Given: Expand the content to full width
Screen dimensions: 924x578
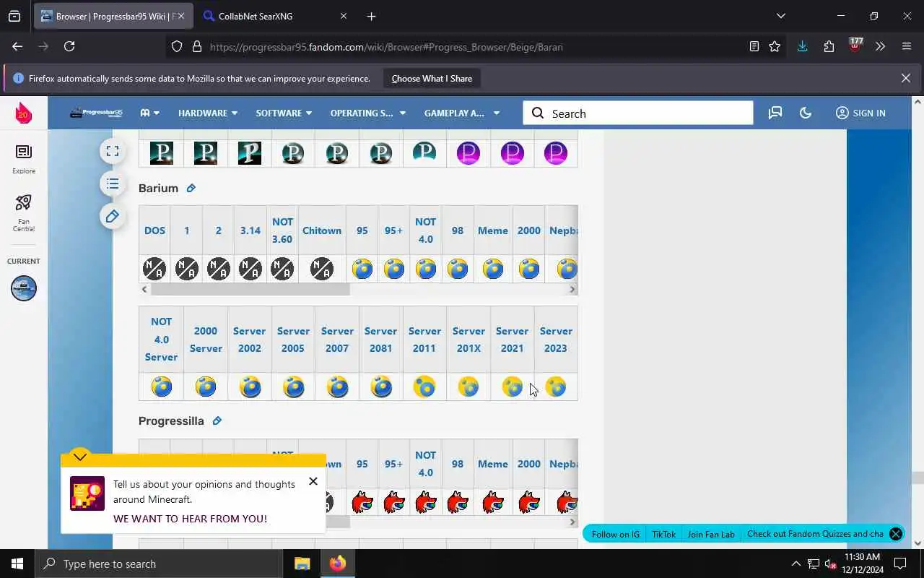Looking at the screenshot, I should 113,151.
